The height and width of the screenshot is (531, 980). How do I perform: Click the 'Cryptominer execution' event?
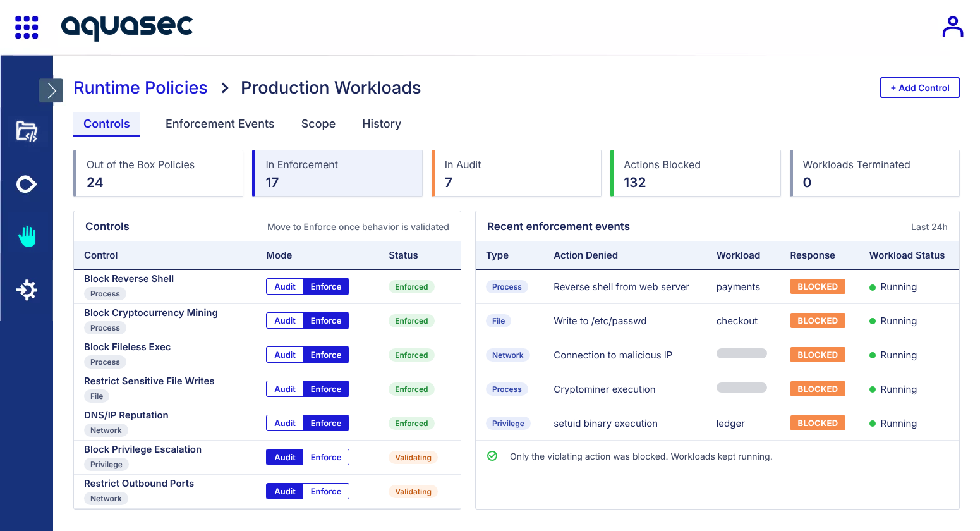tap(605, 389)
